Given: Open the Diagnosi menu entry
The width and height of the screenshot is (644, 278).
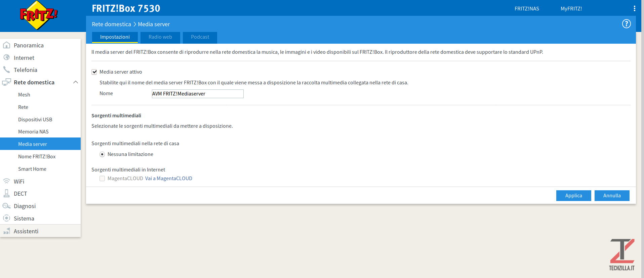Looking at the screenshot, I should pyautogui.click(x=25, y=206).
